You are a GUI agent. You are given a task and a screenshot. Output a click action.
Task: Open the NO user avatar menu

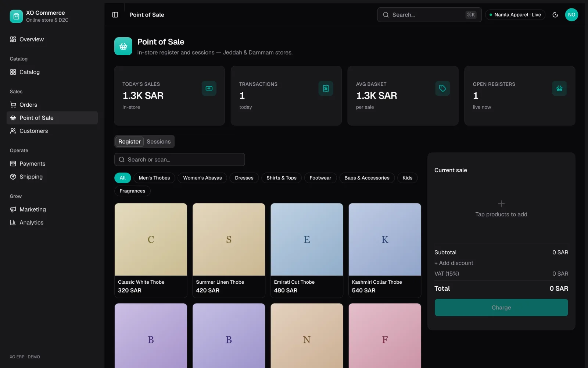click(x=571, y=15)
